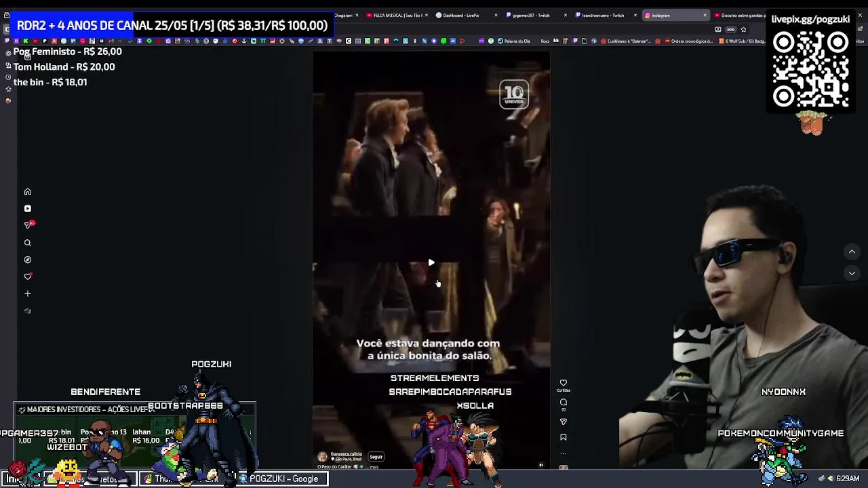Save the reel with bookmark icon
The image size is (868, 488).
pyautogui.click(x=563, y=437)
